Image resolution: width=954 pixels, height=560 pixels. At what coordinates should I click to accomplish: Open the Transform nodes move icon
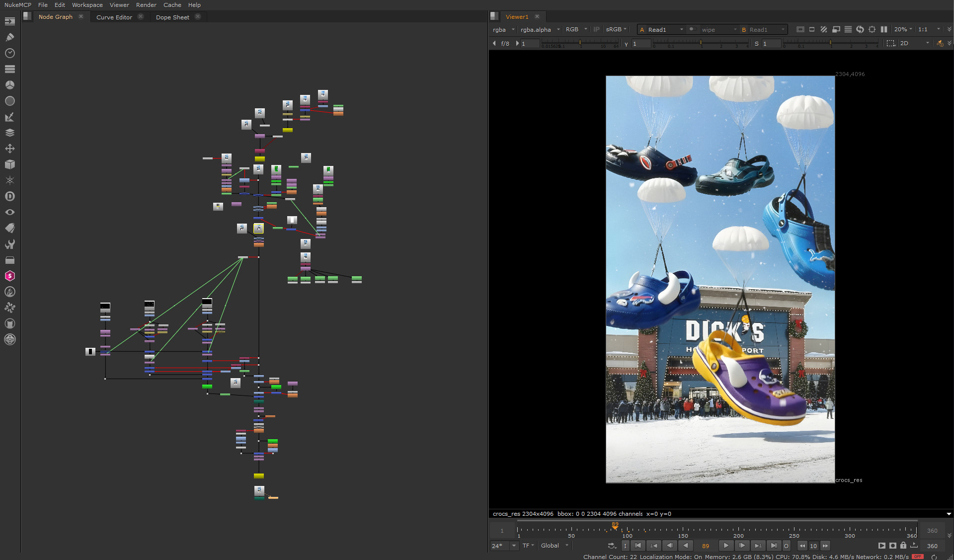tap(9, 149)
